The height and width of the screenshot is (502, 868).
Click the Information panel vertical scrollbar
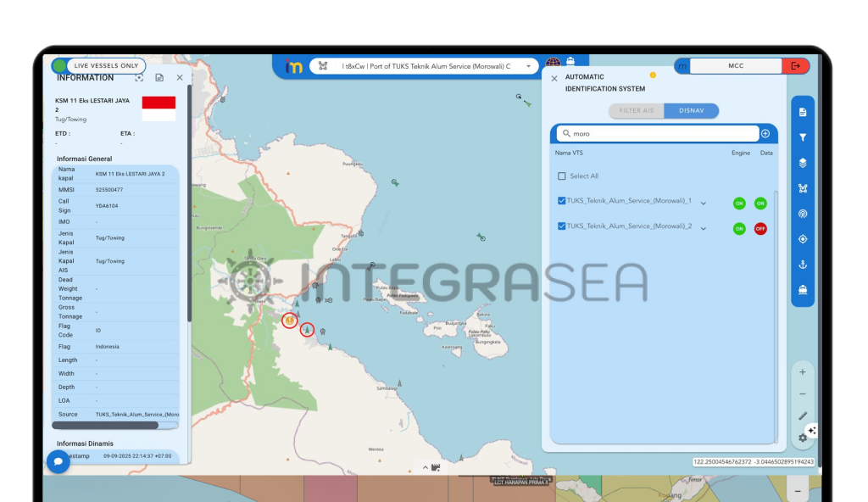(x=189, y=202)
